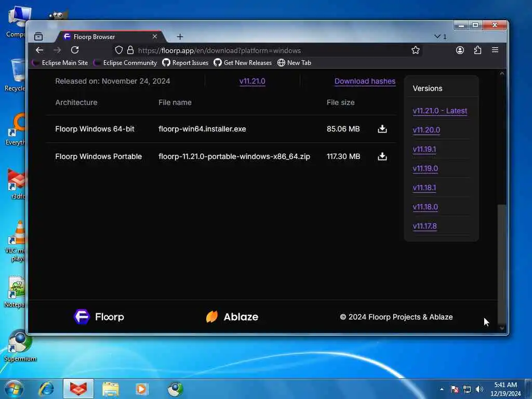This screenshot has height=399, width=532.
Task: Click the page vertical scrollbar thumb
Action: [502, 264]
